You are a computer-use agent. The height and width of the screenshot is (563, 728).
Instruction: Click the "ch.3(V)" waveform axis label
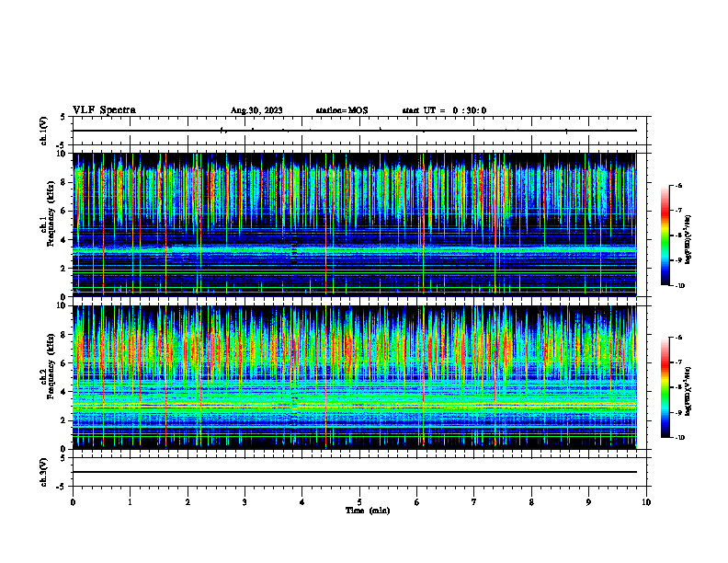(43, 472)
